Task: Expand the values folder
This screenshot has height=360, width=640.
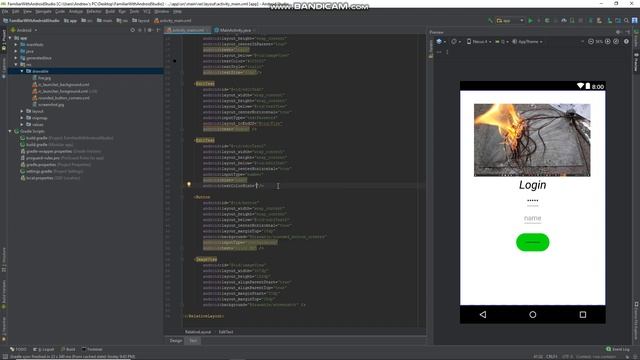Action: pyautogui.click(x=22, y=124)
